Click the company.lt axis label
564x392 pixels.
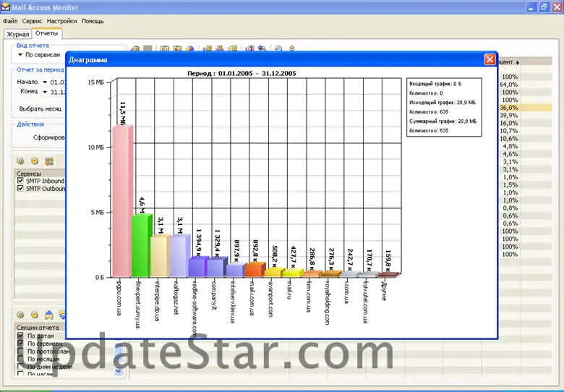point(214,294)
